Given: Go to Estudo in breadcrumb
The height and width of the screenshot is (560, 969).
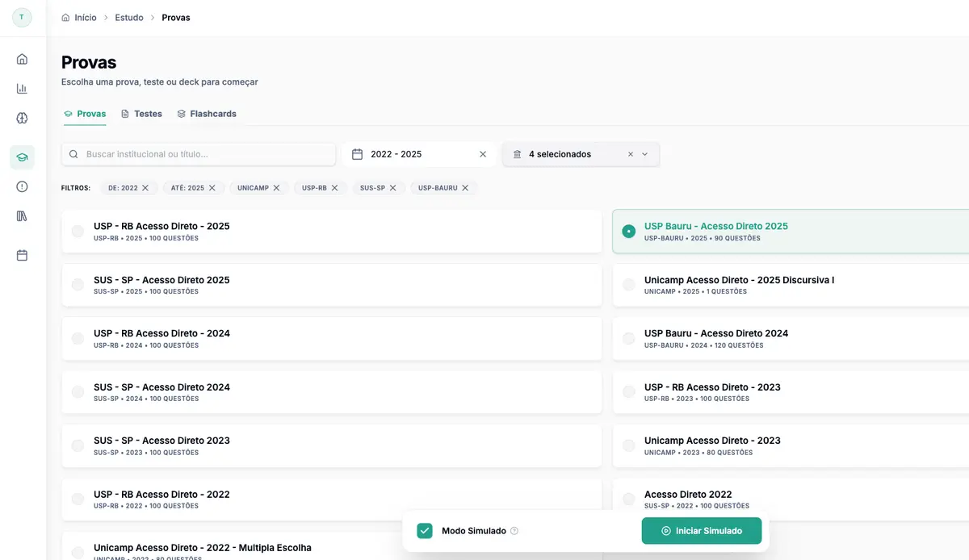Looking at the screenshot, I should (x=129, y=17).
